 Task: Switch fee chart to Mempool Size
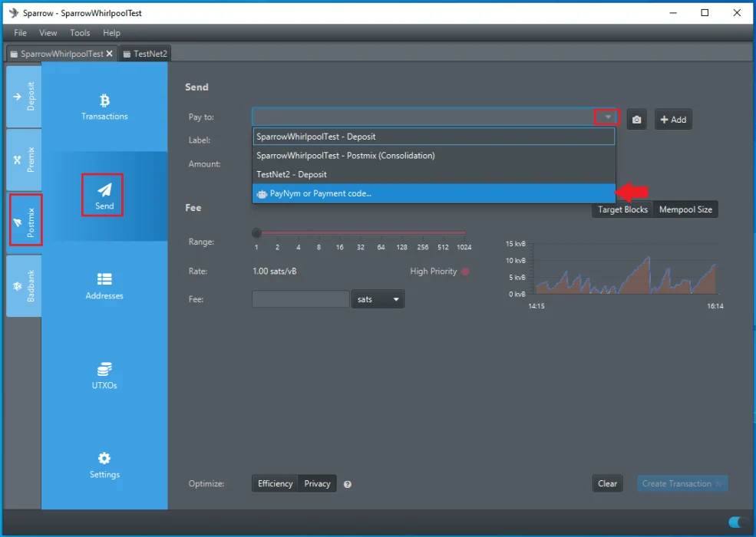[685, 209]
